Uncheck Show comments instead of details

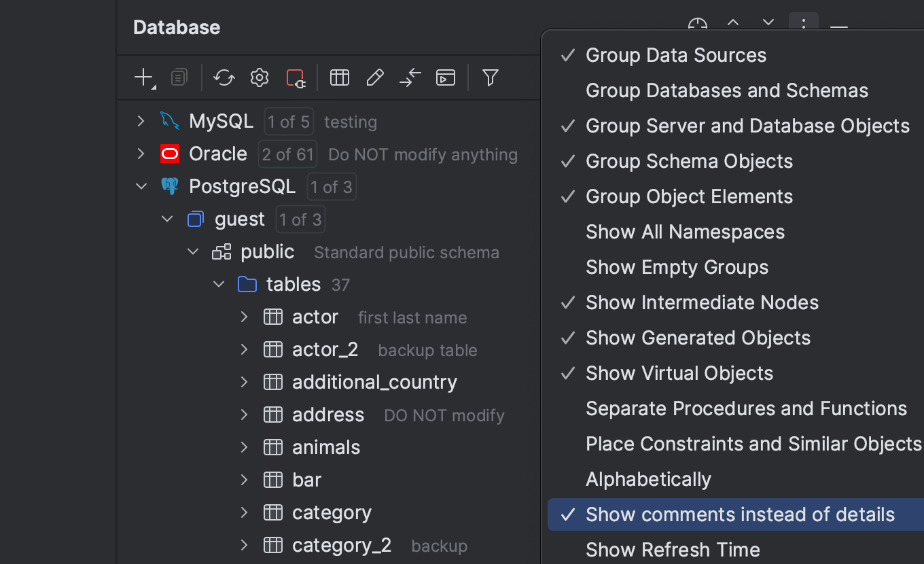(741, 514)
